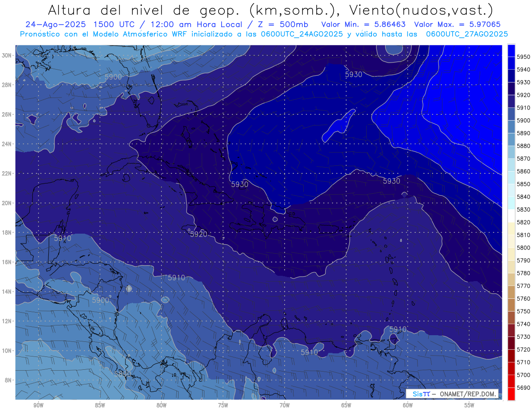Viewport: 532px width, 411px height.
Task: Click the '24N' latitude axis label
Action: 7,144
